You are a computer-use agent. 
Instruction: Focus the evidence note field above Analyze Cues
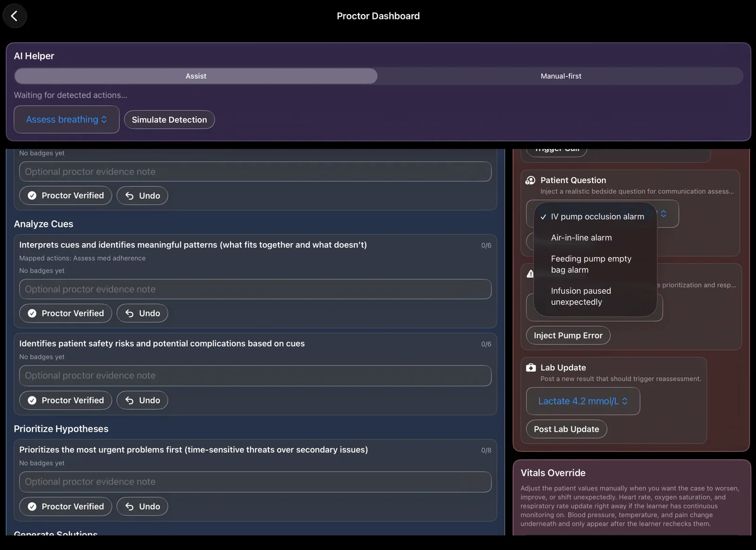point(255,172)
